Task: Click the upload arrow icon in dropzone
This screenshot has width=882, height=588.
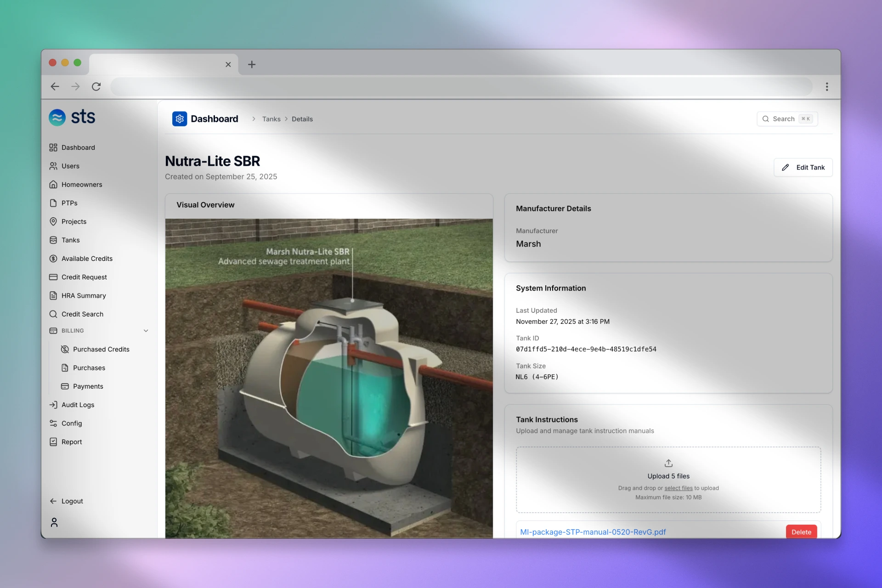Action: 668,463
